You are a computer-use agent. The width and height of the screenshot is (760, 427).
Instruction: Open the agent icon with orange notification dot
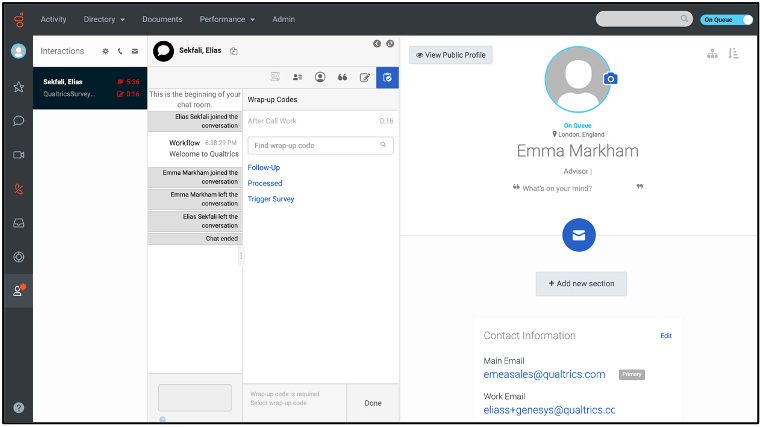coord(18,290)
